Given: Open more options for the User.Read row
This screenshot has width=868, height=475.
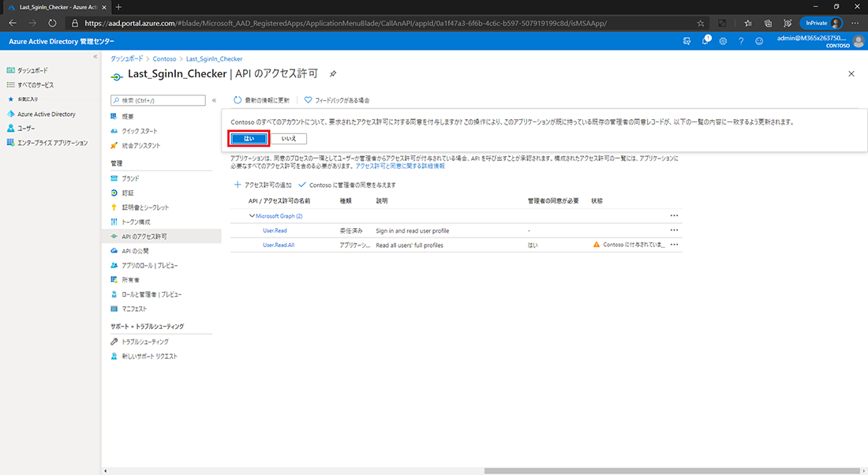Looking at the screenshot, I should (x=674, y=230).
